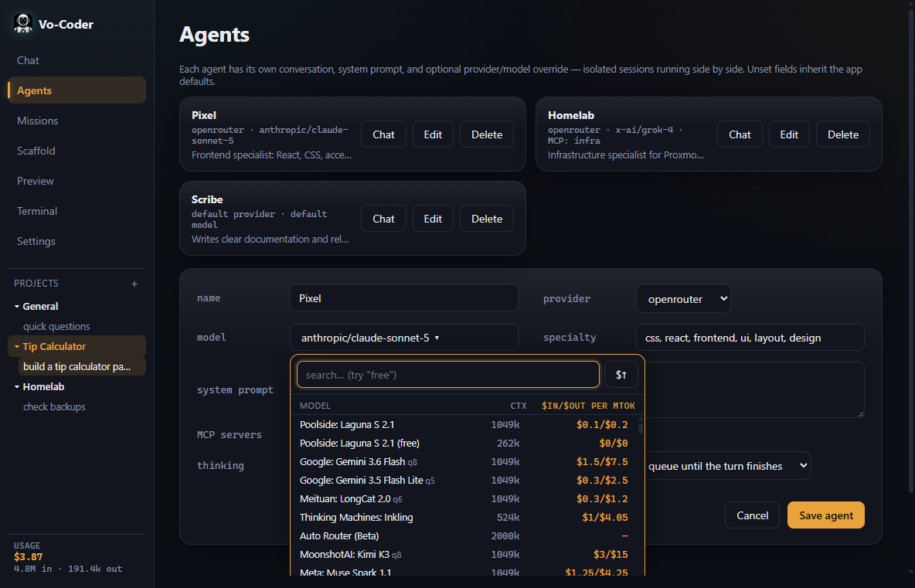The height and width of the screenshot is (588, 915).
Task: Select MoonshotAI: Kimi K3 model
Action: 464,554
